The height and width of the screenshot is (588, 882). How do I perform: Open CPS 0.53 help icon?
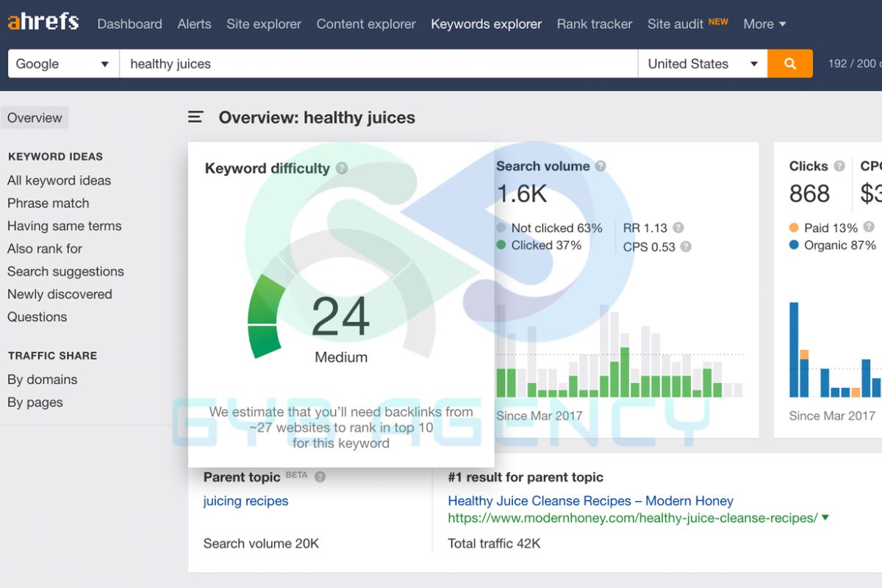point(686,247)
